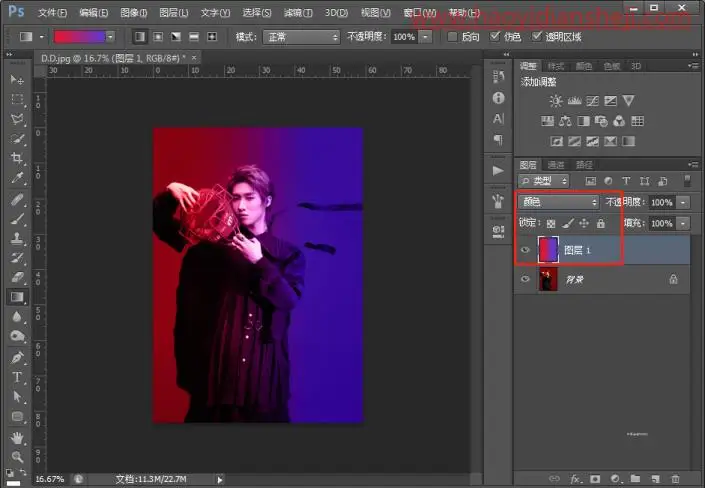
Task: Open the Actions panel play icon
Action: 498,170
